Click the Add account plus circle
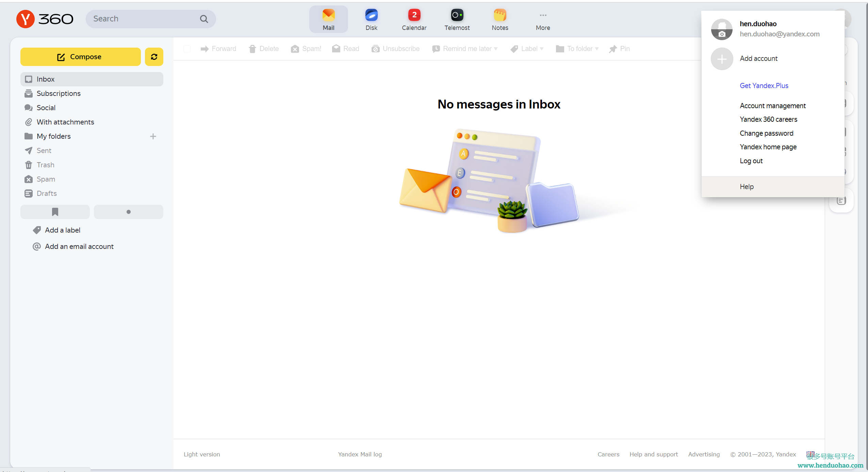The height and width of the screenshot is (472, 868). tap(722, 59)
